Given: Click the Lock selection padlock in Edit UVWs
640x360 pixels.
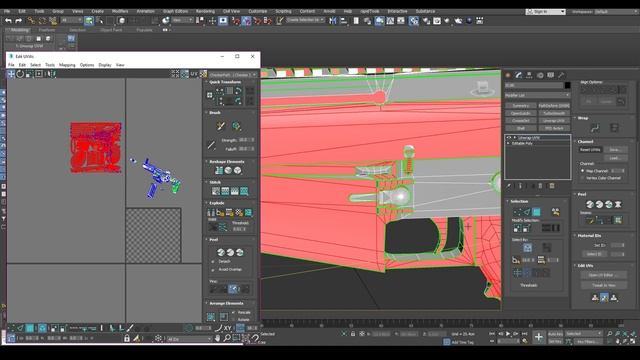Looking at the screenshot, I should click(127, 338).
